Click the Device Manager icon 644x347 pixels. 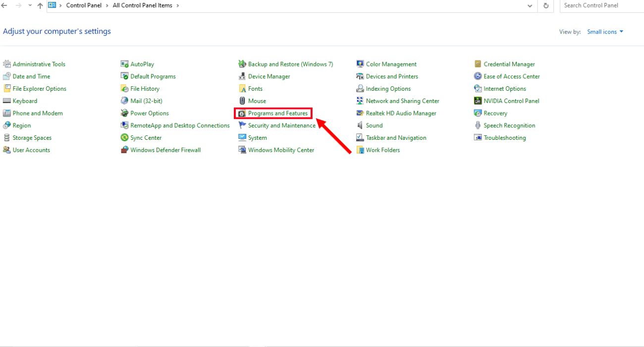(242, 76)
